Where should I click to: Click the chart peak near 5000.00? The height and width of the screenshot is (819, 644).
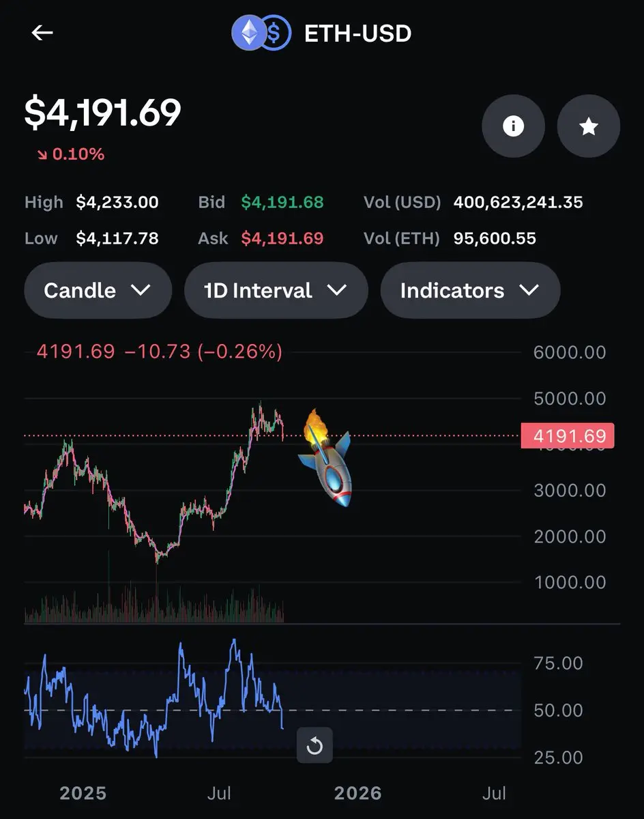pos(260,405)
